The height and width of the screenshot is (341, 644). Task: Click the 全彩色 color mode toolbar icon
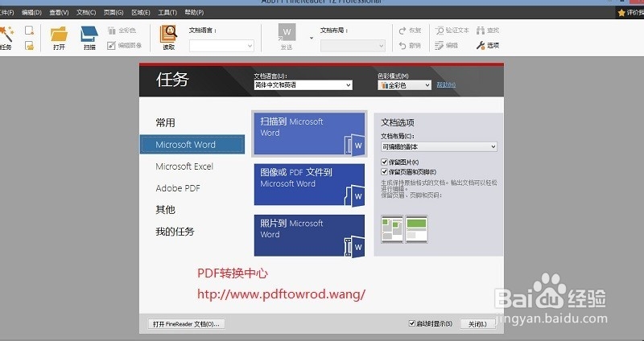pos(112,31)
